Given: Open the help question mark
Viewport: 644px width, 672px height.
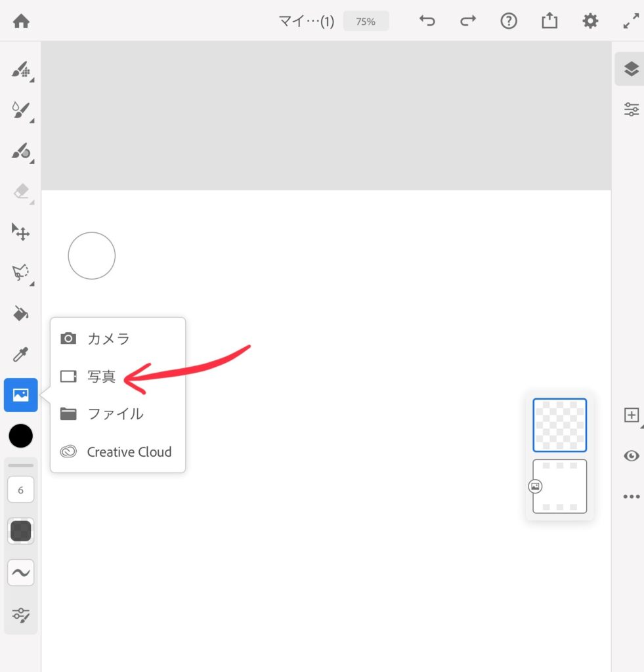Looking at the screenshot, I should 509,20.
